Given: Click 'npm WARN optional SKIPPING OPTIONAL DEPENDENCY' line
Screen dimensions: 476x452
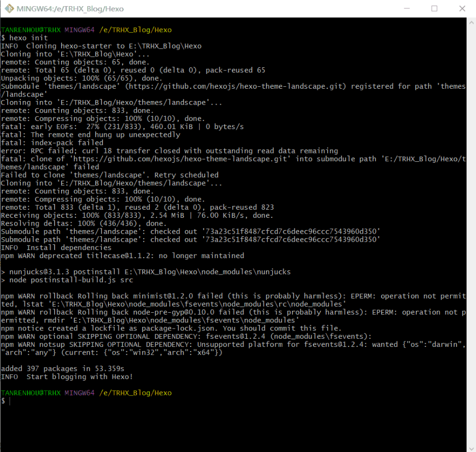Looking at the screenshot, I should 186,337.
